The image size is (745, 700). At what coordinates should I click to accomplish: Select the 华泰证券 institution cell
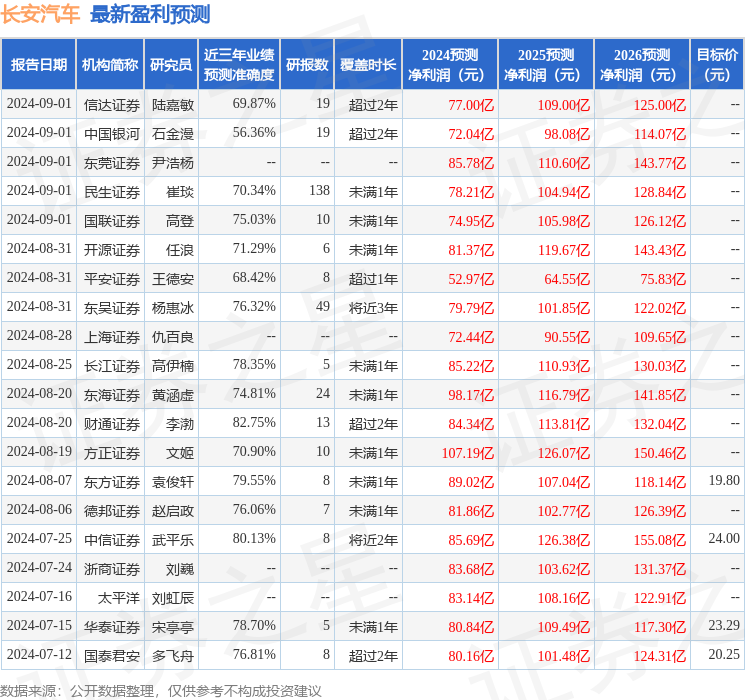(112, 626)
